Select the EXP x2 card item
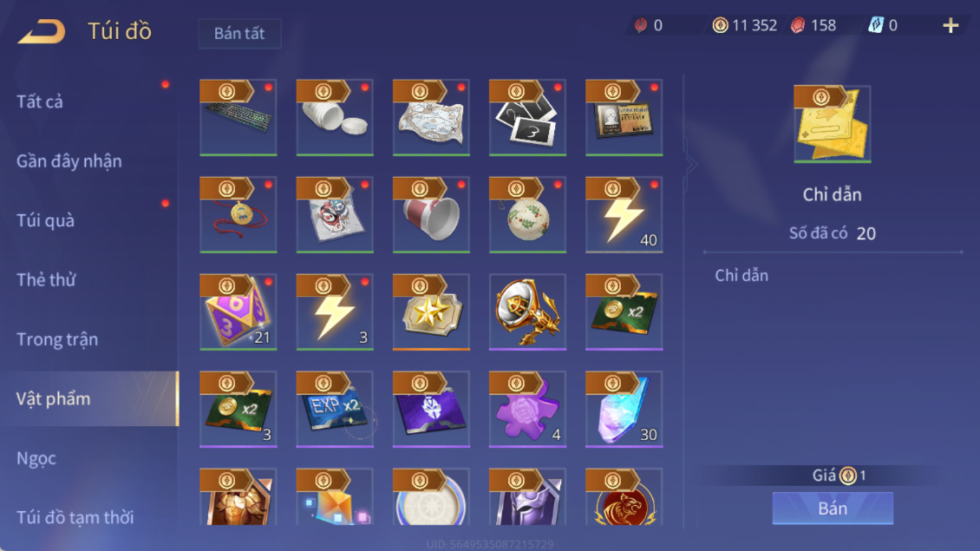980x551 pixels. point(335,410)
